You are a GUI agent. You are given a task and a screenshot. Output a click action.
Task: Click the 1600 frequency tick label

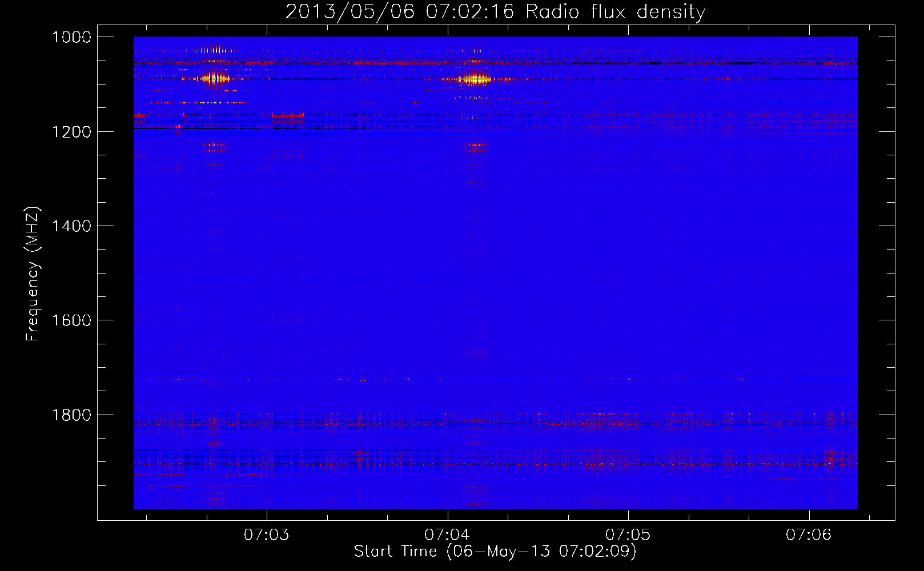[x=71, y=320]
